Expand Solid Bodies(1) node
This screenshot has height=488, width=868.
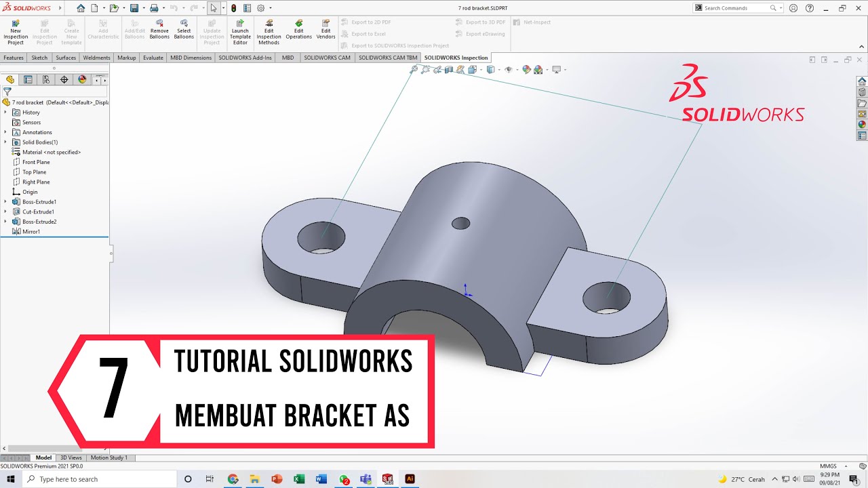[x=5, y=142]
